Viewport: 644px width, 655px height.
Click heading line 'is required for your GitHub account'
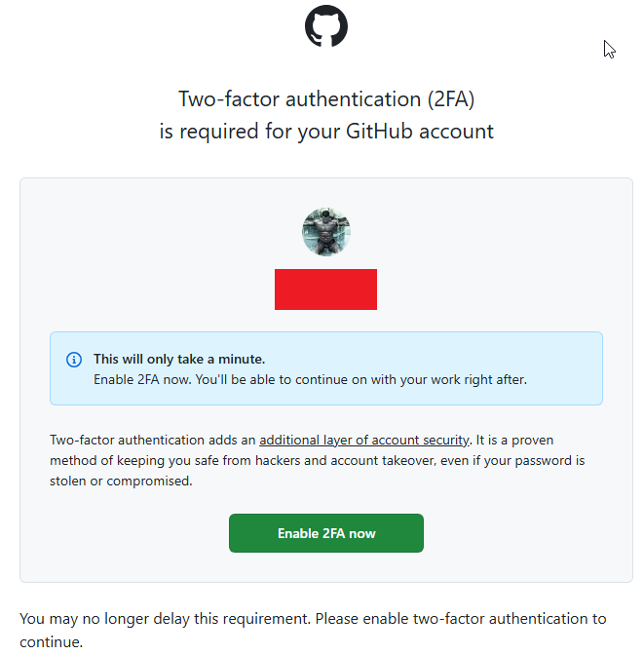coord(326,132)
